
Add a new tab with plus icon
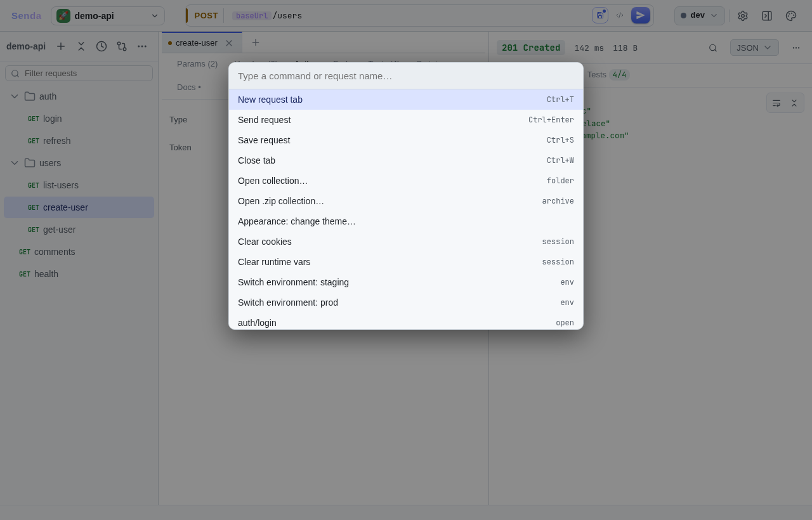pyautogui.click(x=256, y=42)
